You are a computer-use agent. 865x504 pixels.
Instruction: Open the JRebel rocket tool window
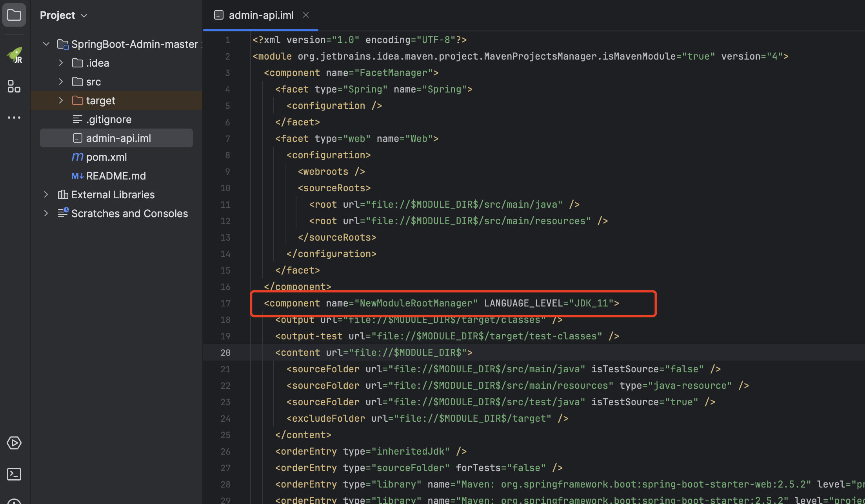15,55
